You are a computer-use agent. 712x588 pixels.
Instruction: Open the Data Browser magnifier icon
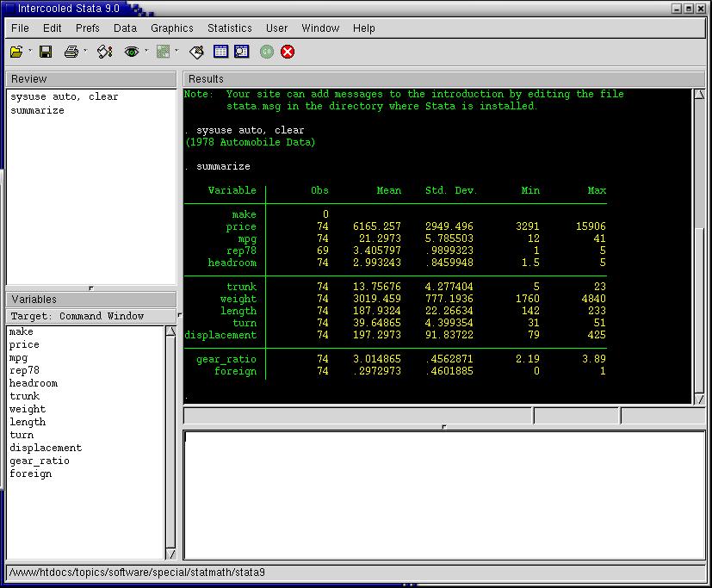tap(242, 52)
